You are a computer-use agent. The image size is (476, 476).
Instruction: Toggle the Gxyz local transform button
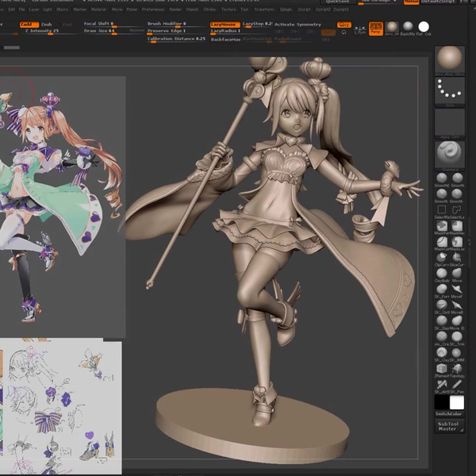pyautogui.click(x=344, y=25)
